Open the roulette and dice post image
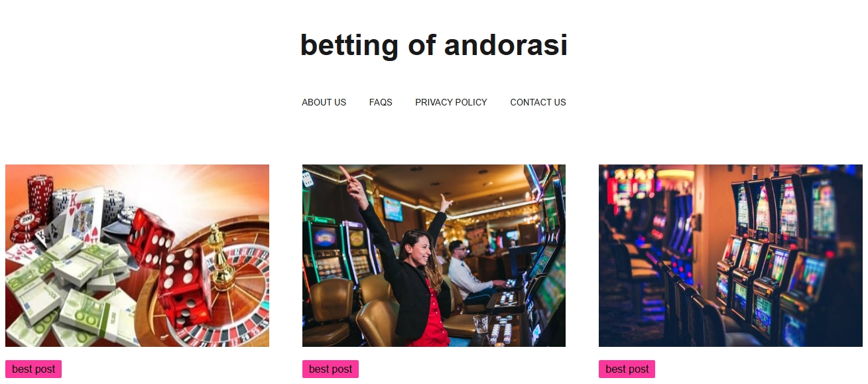 [x=137, y=255]
